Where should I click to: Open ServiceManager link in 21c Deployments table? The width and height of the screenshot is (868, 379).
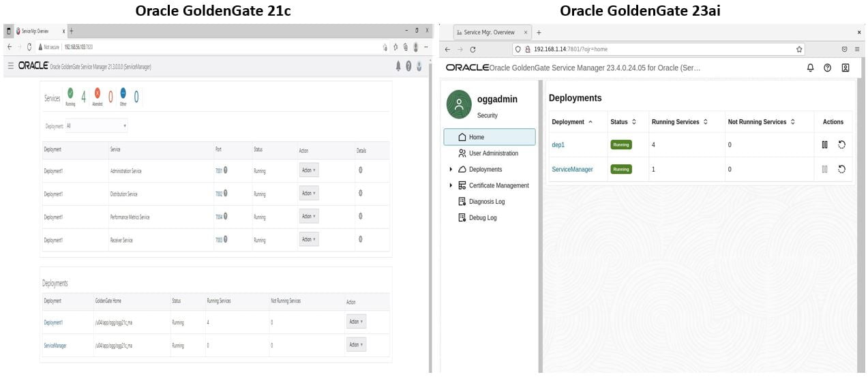[x=55, y=346]
